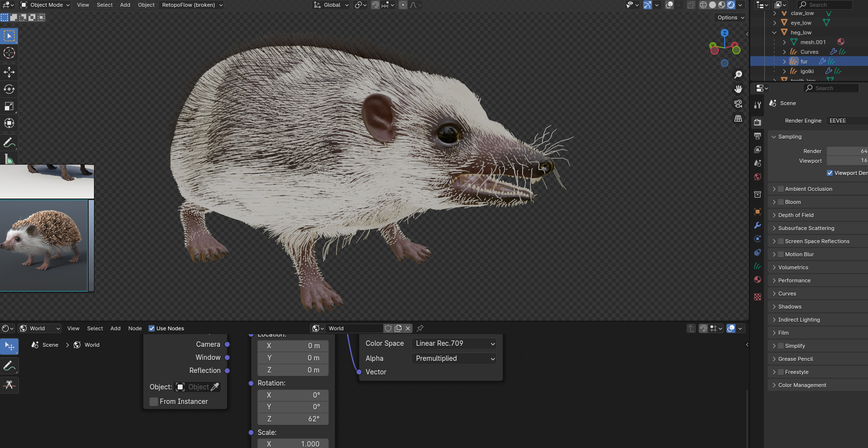Adjust the Render samples field

(847, 151)
